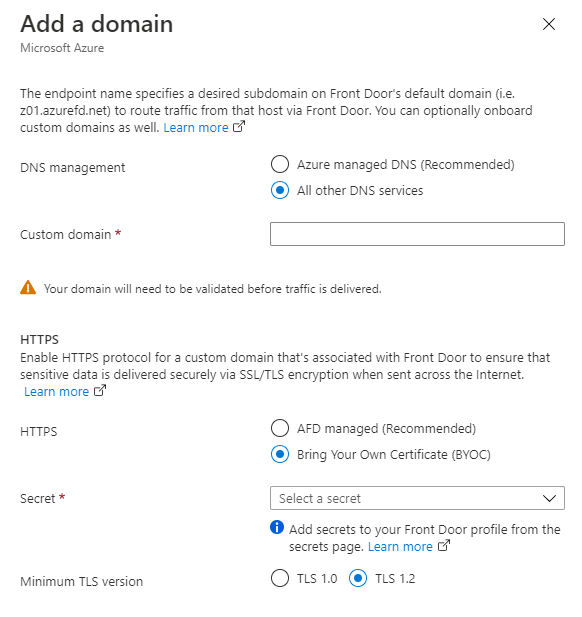
Task: Click the 'HTTPS' section heading
Action: point(39,339)
